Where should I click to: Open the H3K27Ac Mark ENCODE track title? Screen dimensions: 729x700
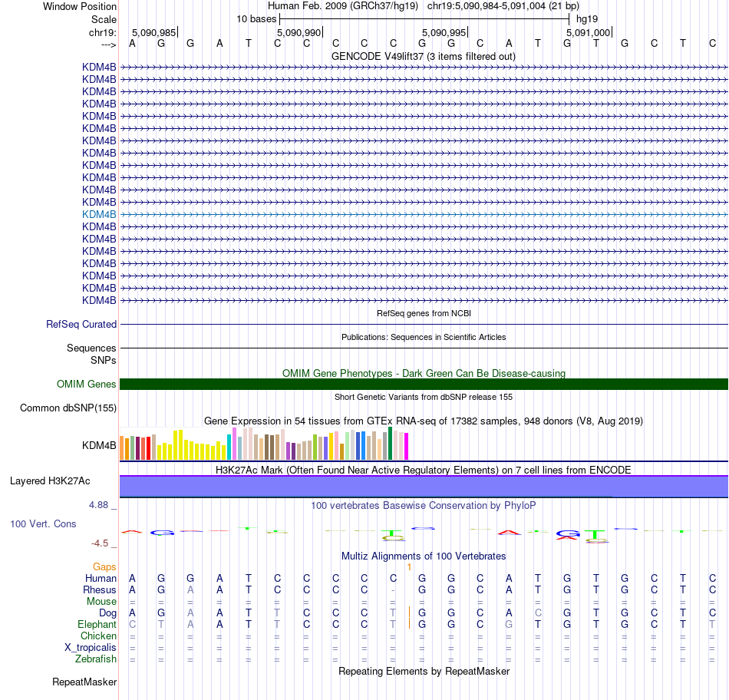[423, 470]
